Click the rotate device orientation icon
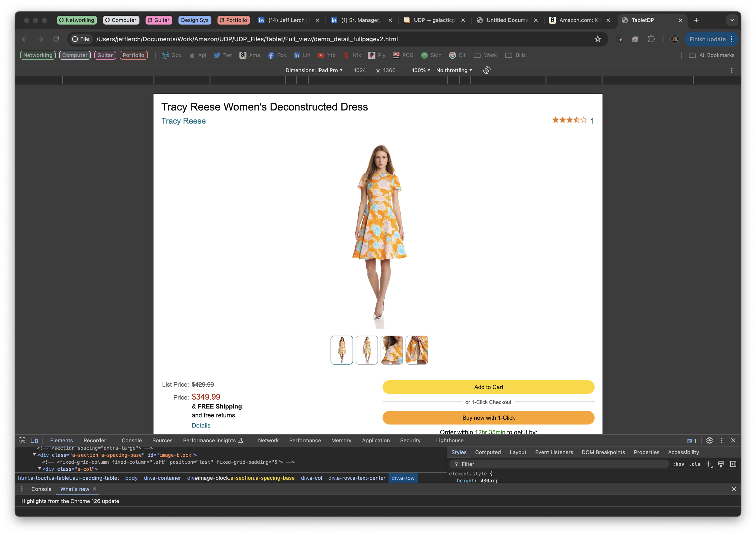The width and height of the screenshot is (756, 535). click(x=487, y=70)
